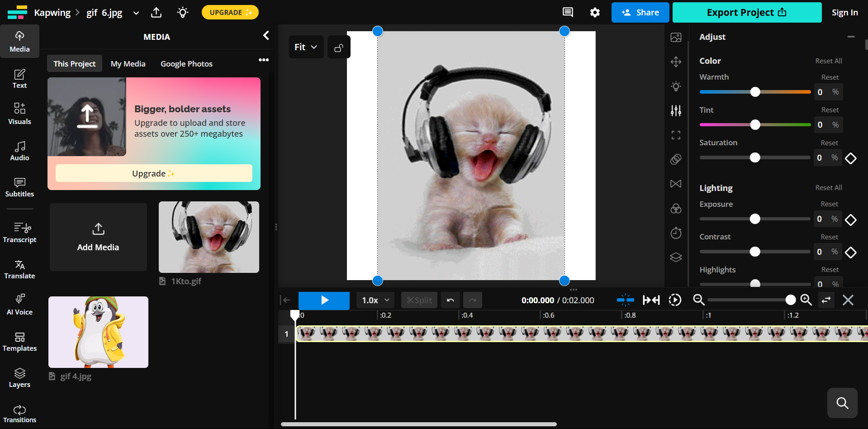Open the Timing stopwatch settings
868x429 pixels.
point(676,233)
